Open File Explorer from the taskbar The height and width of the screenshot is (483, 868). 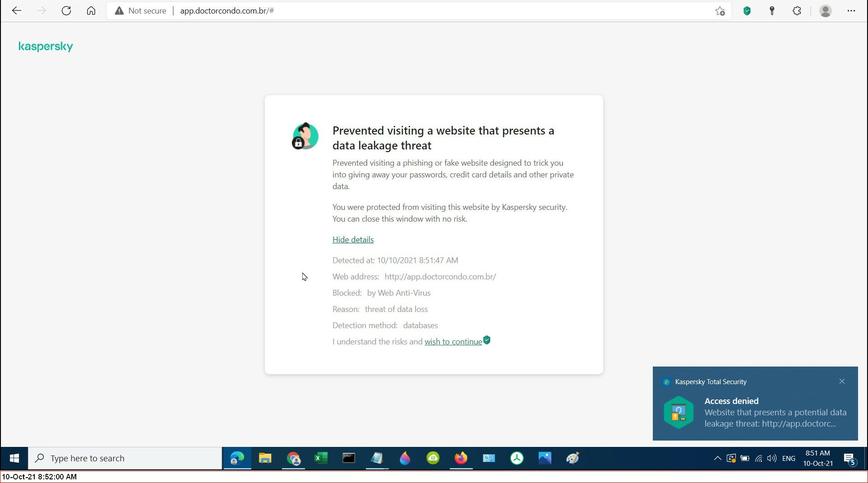point(265,459)
